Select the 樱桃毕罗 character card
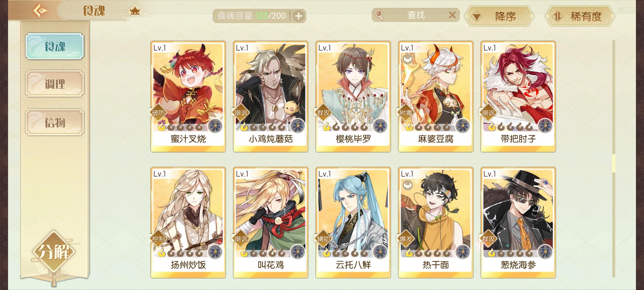This screenshot has width=644, height=290. click(x=353, y=96)
